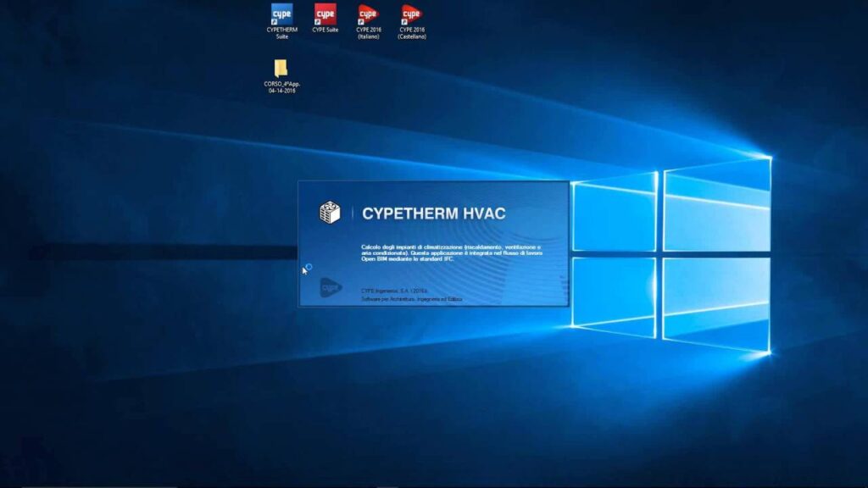Click the faded CYPE logo in splash corner
Screen dimensions: 868x488
[330, 289]
